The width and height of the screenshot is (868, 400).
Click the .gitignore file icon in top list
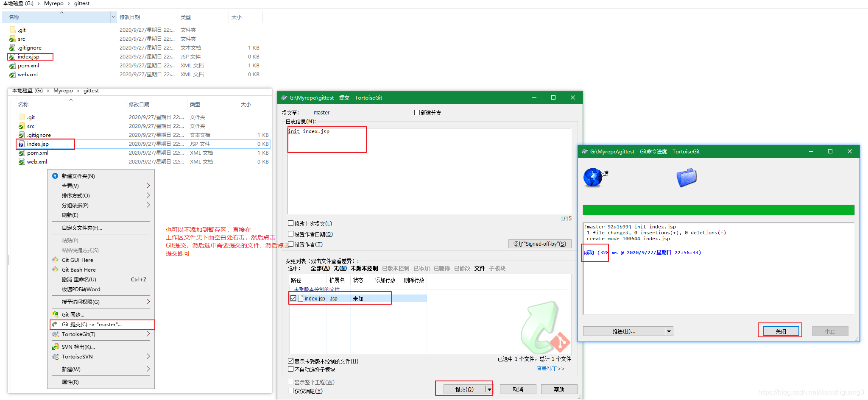click(12, 48)
